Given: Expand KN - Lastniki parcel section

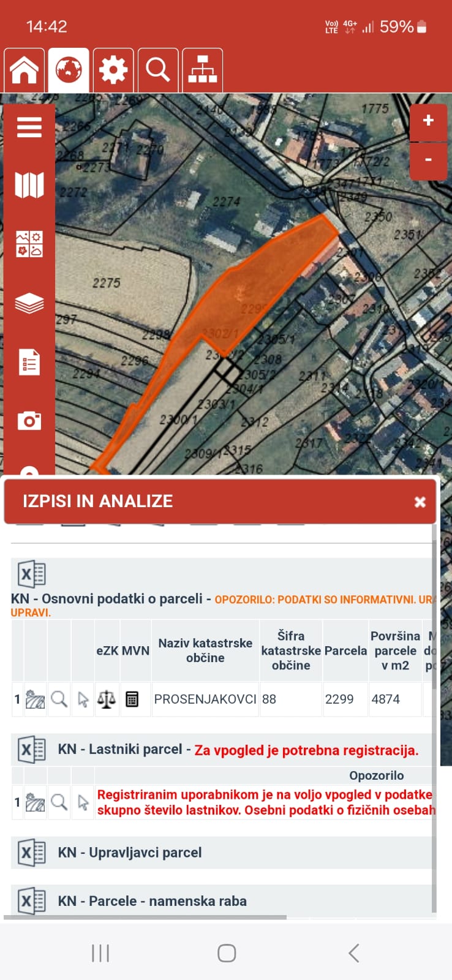Looking at the screenshot, I should click(x=119, y=750).
